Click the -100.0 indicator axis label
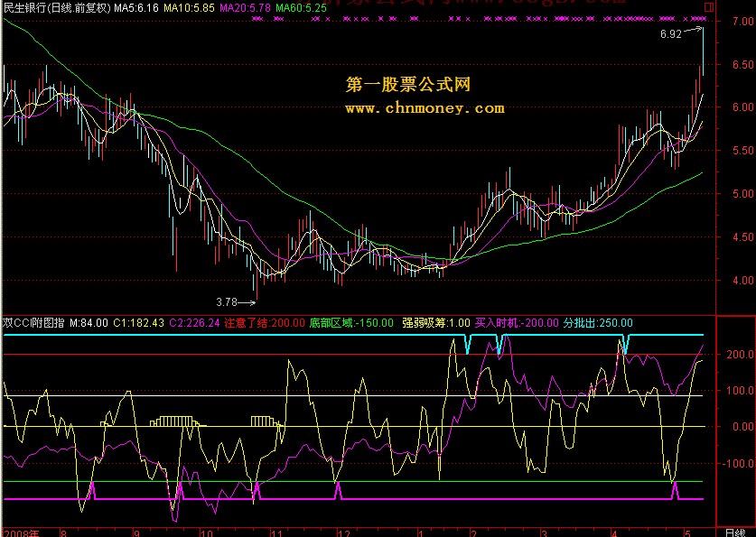This screenshot has height=537, width=756. [x=740, y=464]
